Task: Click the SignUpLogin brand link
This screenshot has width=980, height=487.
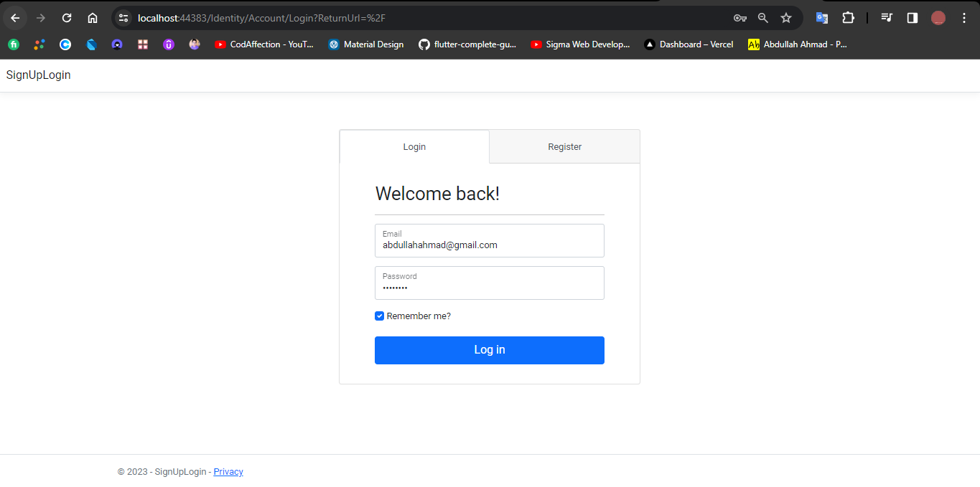Action: click(38, 75)
